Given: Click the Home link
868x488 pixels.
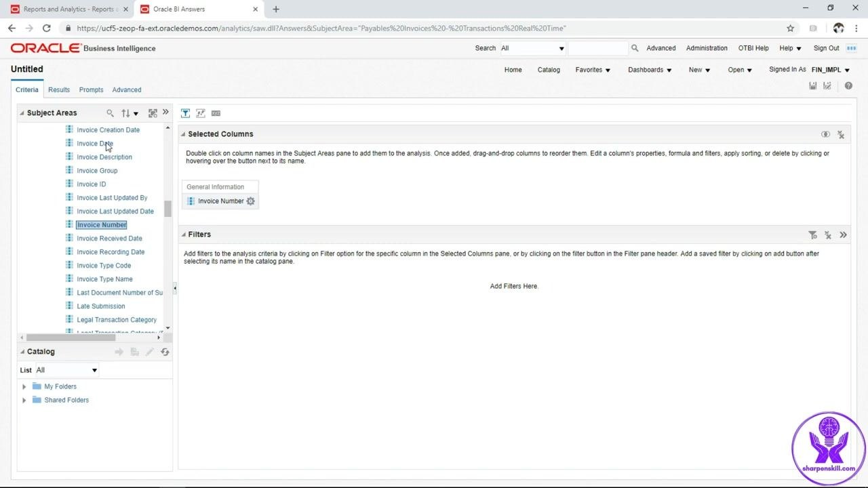Looking at the screenshot, I should click(x=513, y=70).
